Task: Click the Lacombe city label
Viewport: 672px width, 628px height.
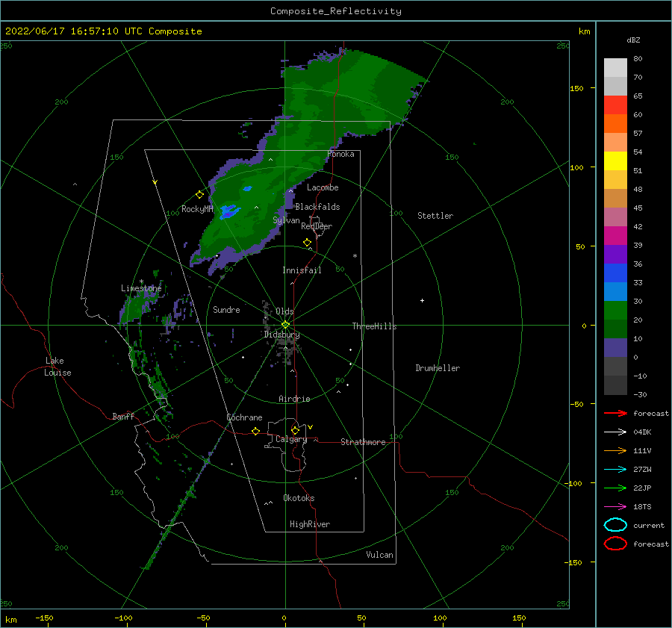Action: point(323,187)
